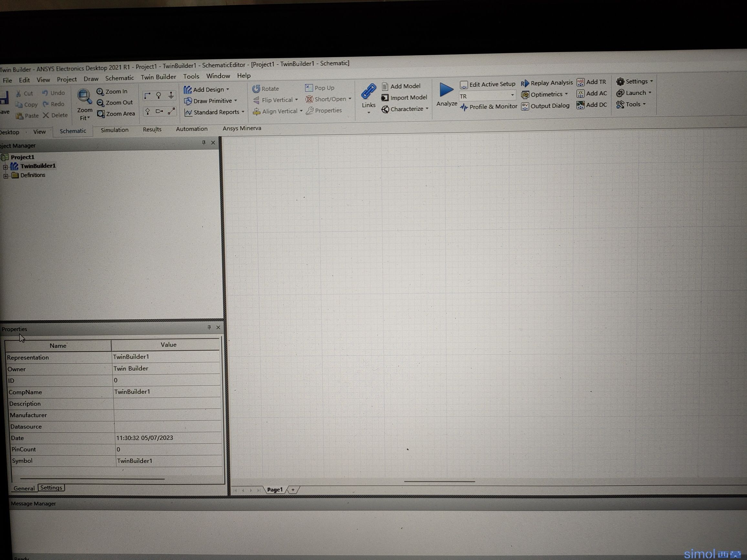Click the Replay Analysis icon
Screen dimensions: 747x560
[525, 83]
